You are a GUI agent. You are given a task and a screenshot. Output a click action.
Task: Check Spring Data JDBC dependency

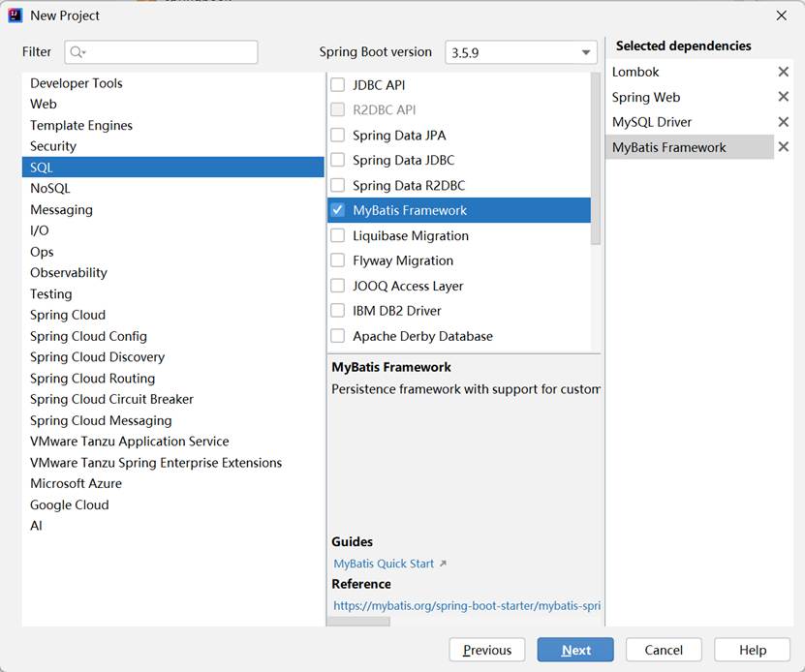tap(337, 160)
